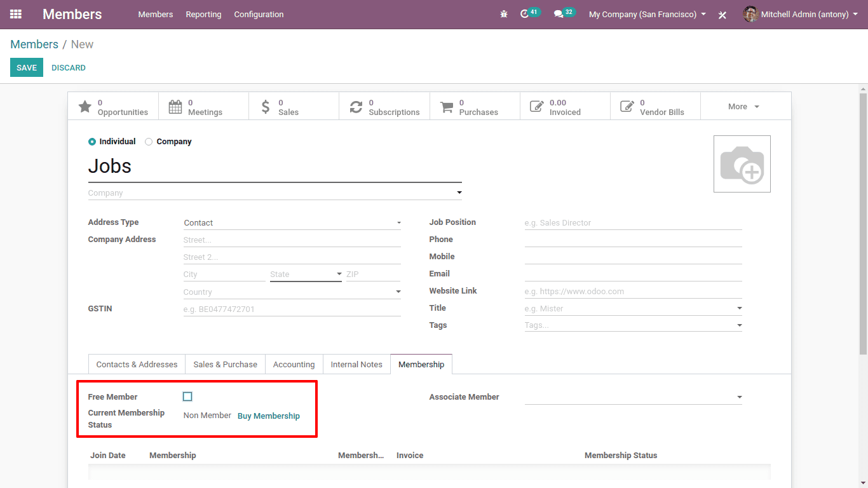This screenshot has height=488, width=868.
Task: Open activities clock icon with 41 badge
Action: 530,13
